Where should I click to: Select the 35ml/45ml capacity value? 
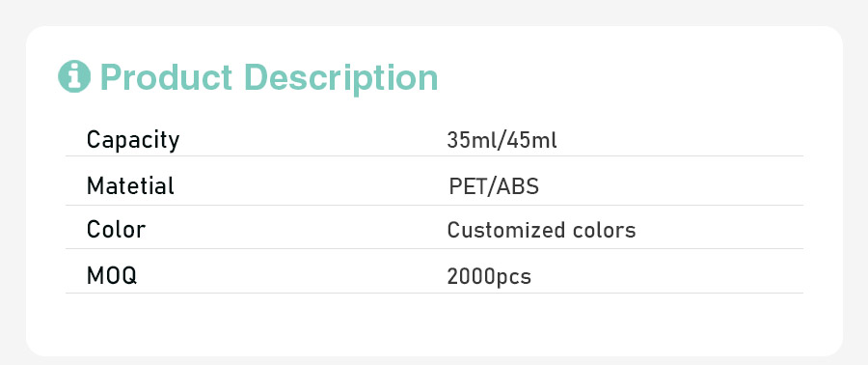502,141
